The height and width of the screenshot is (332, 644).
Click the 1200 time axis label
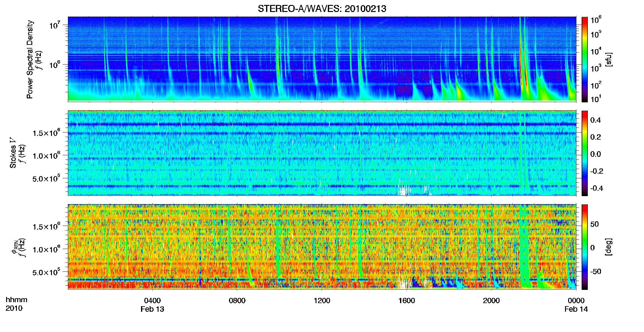322,300
